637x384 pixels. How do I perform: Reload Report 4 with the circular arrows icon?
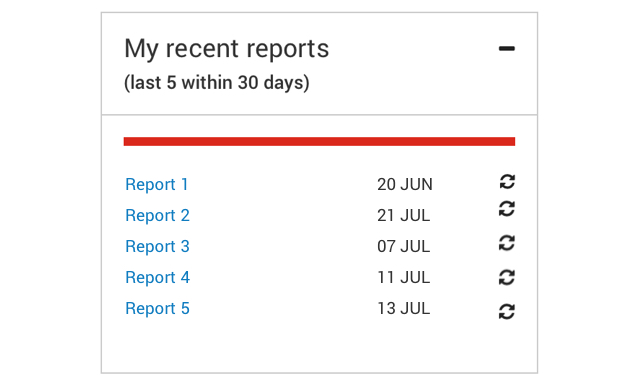pyautogui.click(x=507, y=278)
